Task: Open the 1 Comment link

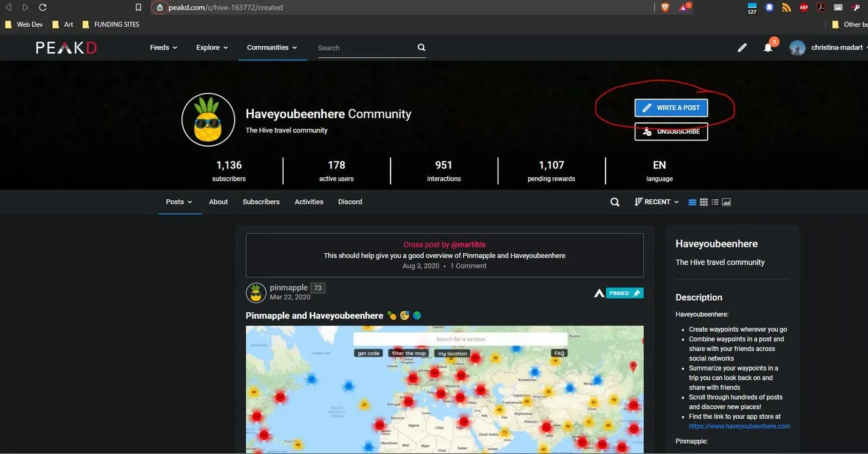Action: click(469, 266)
